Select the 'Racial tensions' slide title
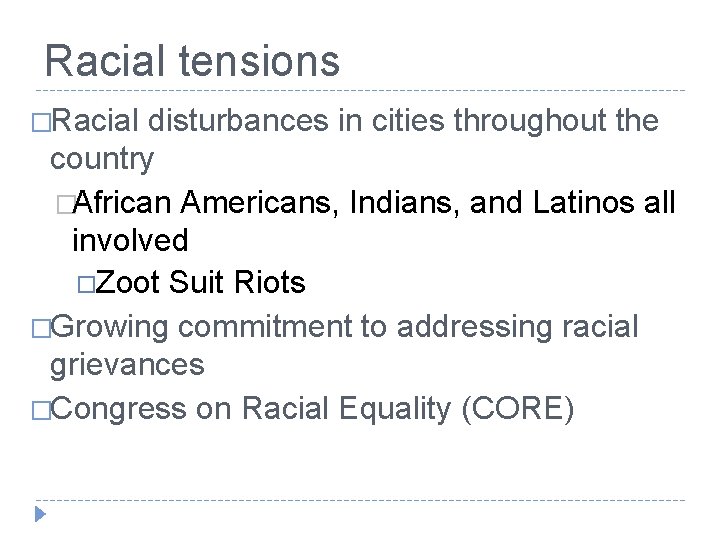This screenshot has width=720, height=540. coord(192,61)
